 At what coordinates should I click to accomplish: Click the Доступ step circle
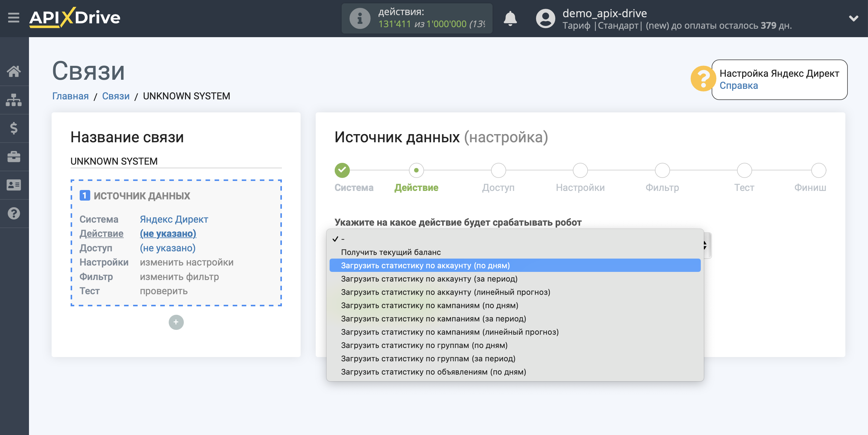pyautogui.click(x=498, y=170)
